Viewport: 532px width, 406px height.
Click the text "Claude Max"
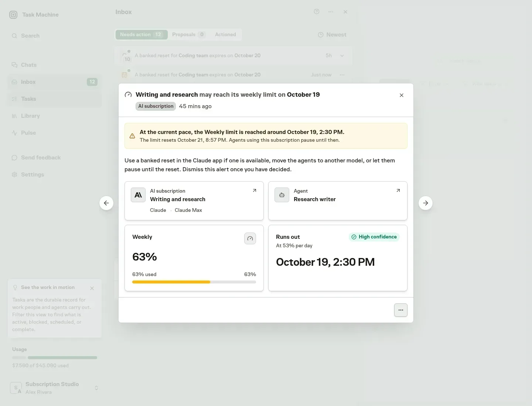coord(188,210)
